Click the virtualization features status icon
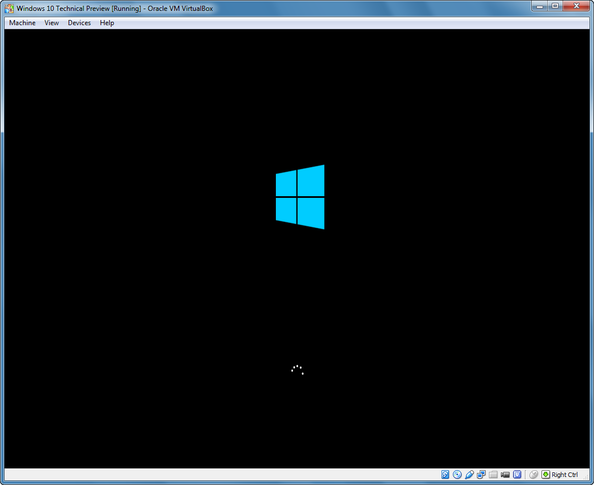Screen dimensions: 594x485 [x=517, y=474]
